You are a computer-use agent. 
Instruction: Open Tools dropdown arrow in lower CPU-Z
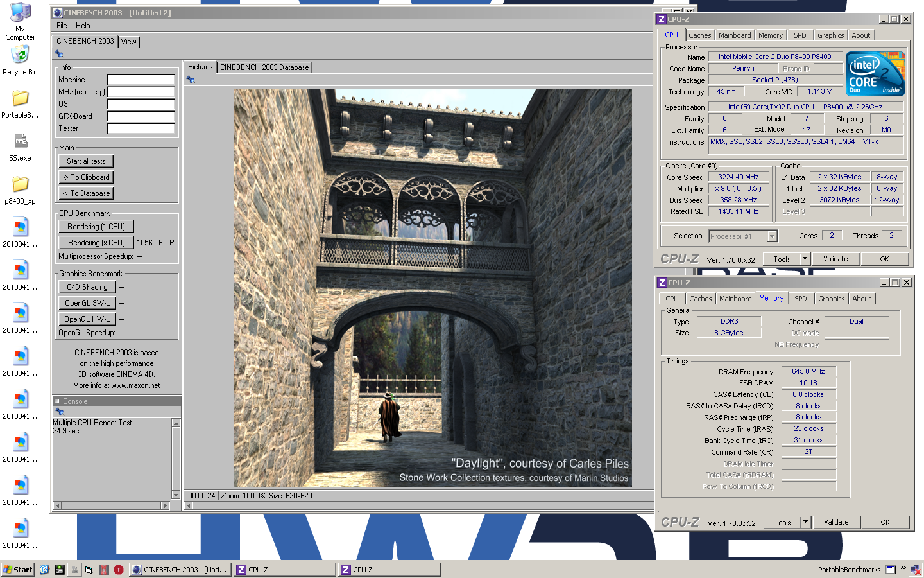tap(805, 522)
